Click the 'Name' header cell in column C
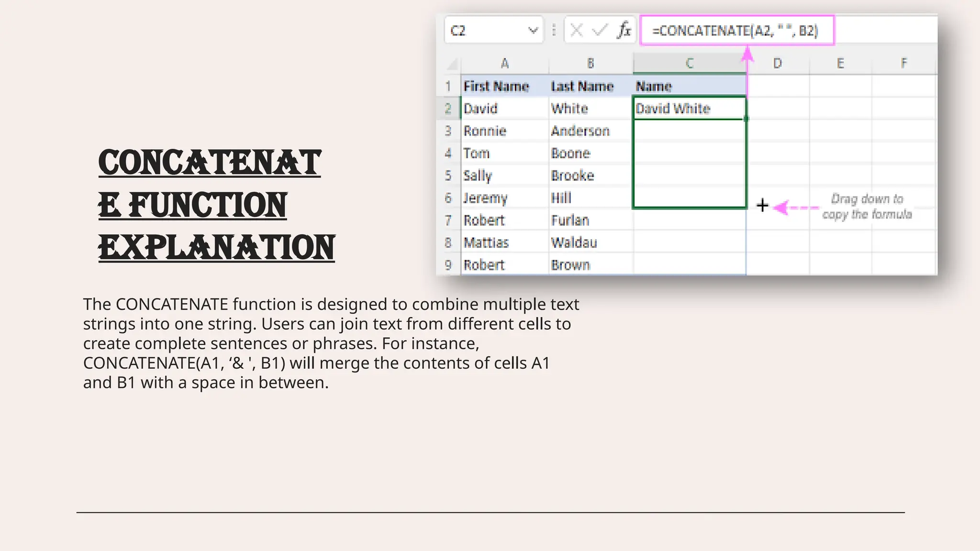The height and width of the screenshot is (551, 980). coord(690,86)
